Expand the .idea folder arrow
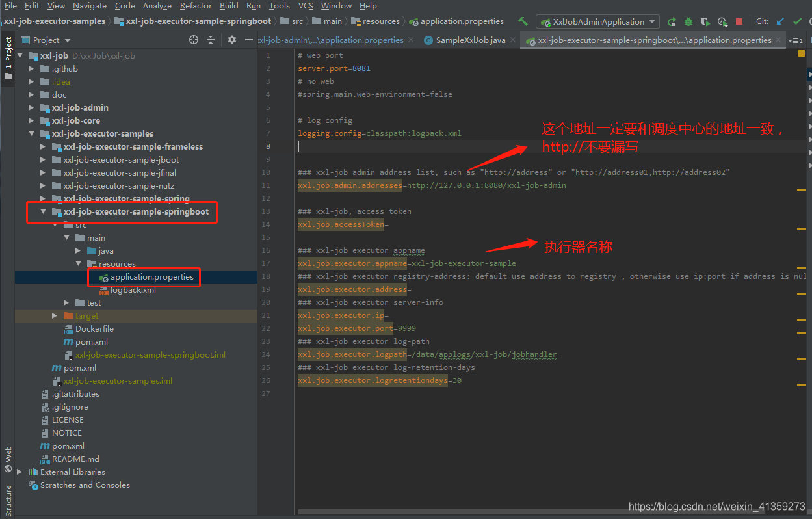This screenshot has height=519, width=812. tap(31, 81)
